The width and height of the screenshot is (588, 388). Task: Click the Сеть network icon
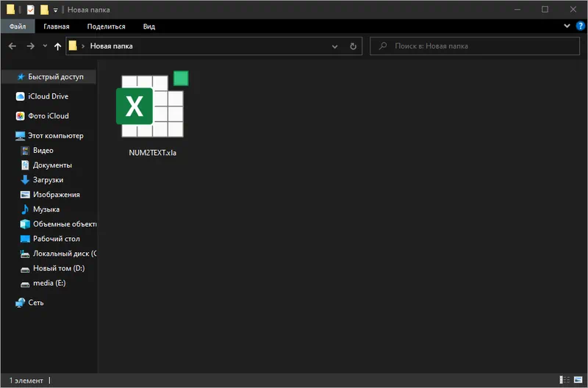[x=21, y=303]
